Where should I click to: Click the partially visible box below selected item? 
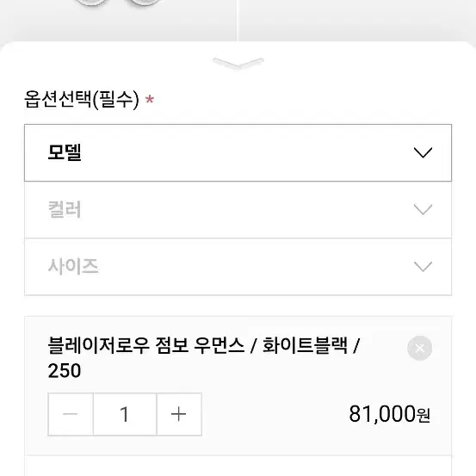pyautogui.click(x=238, y=466)
